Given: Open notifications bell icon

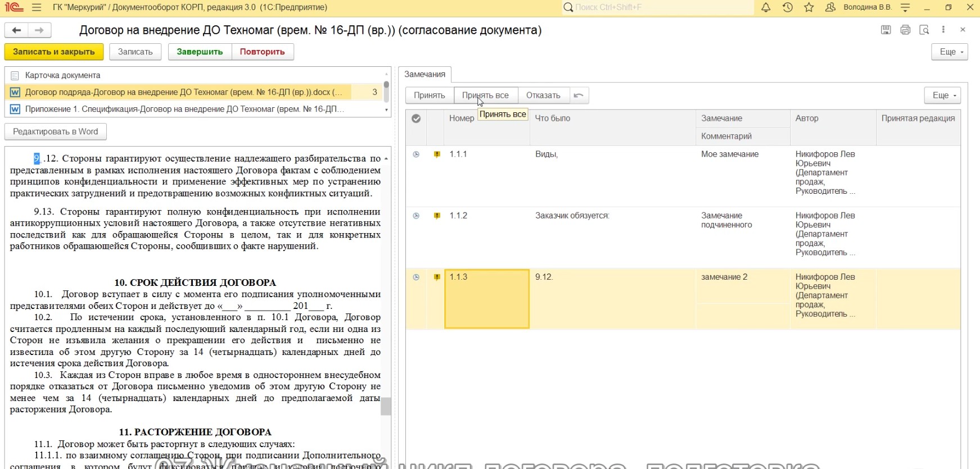Looking at the screenshot, I should [x=766, y=7].
